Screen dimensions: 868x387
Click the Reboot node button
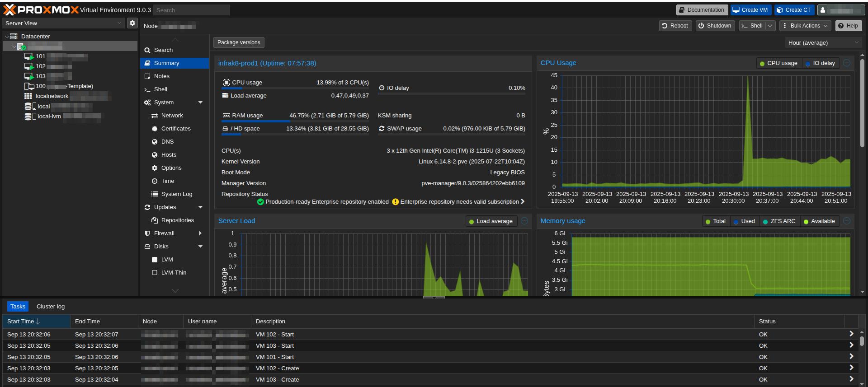coord(675,26)
